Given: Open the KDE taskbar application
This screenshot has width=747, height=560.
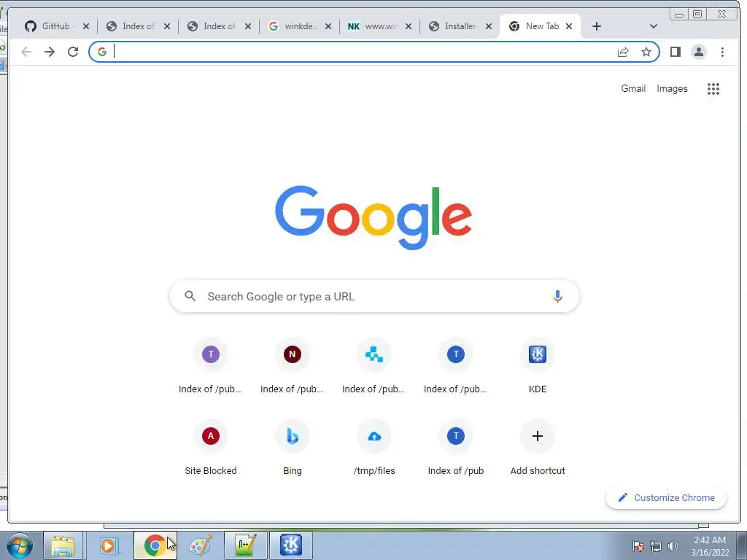Looking at the screenshot, I should point(291,545).
